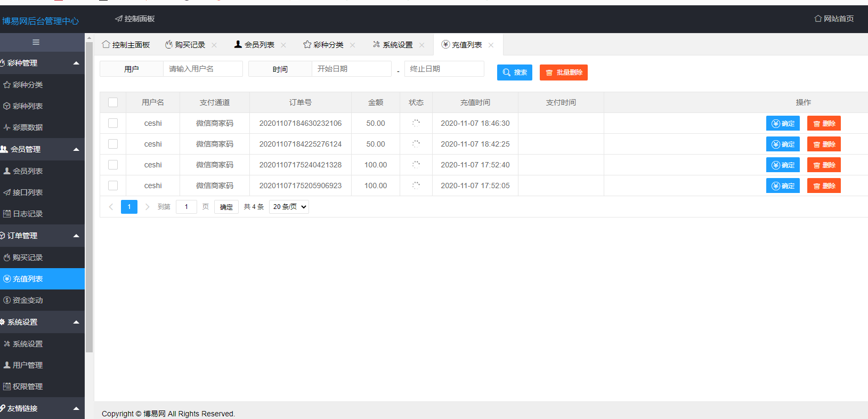
Task: Click the 资金变动 dollar icon in sidebar
Action: (x=7, y=300)
